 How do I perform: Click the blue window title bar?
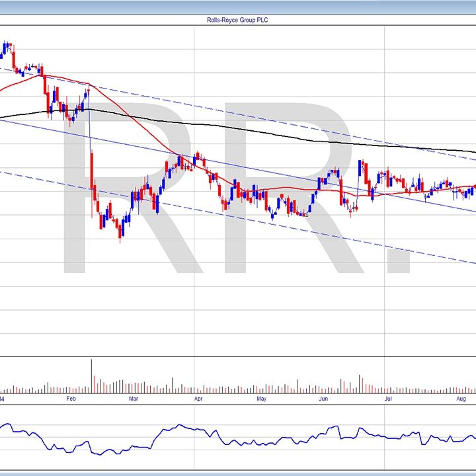tap(238, 7)
